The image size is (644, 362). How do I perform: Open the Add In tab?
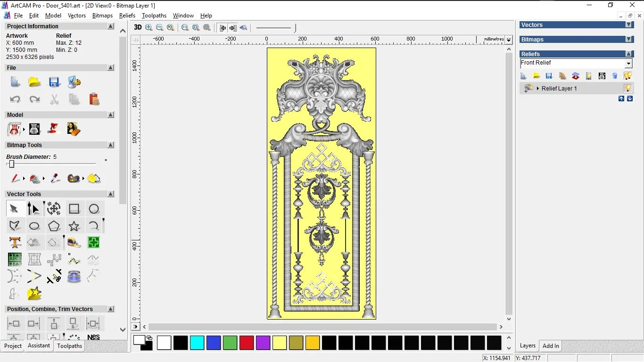550,346
